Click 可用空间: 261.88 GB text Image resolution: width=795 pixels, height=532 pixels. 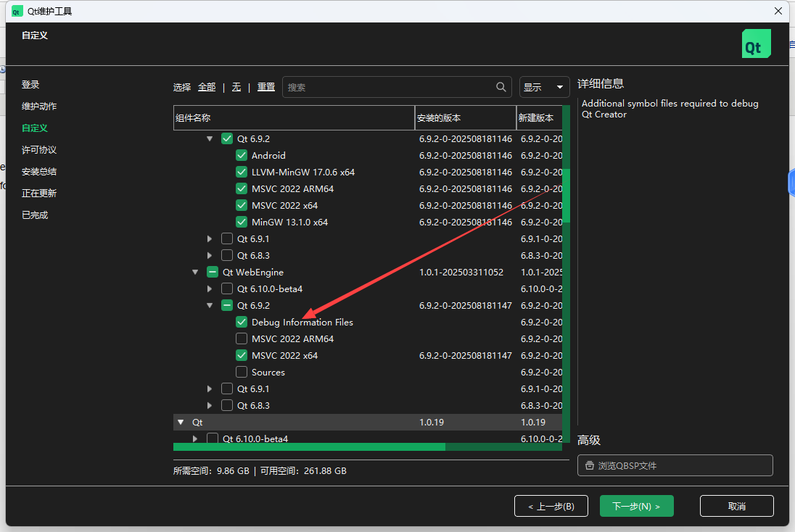tap(303, 470)
